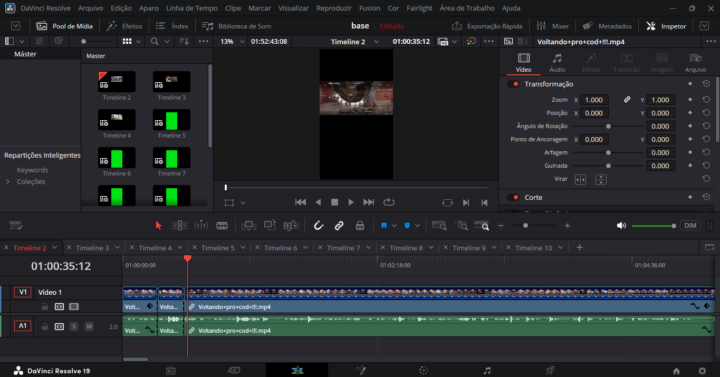
Task: Adjust the Ângulo de Rotação slider
Action: 608,126
